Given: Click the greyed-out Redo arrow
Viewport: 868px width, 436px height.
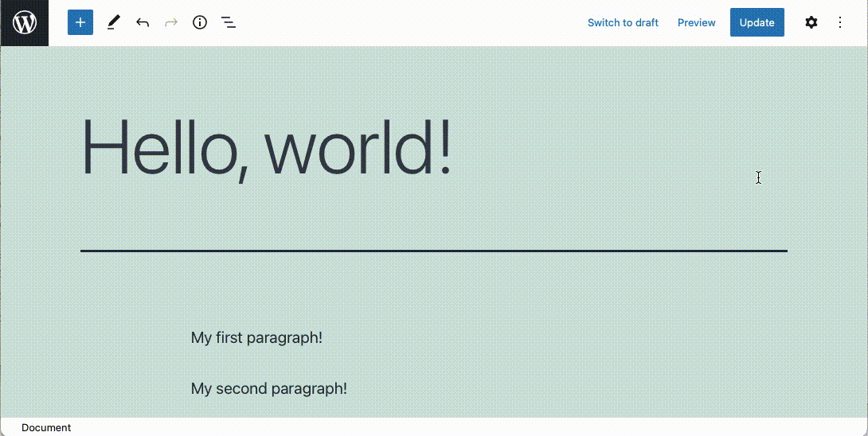Looking at the screenshot, I should (171, 23).
